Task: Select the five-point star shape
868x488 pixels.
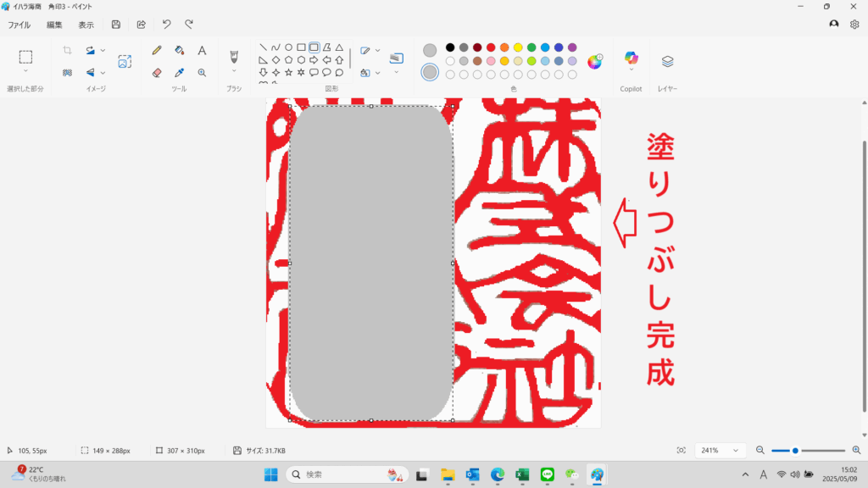Action: 288,73
